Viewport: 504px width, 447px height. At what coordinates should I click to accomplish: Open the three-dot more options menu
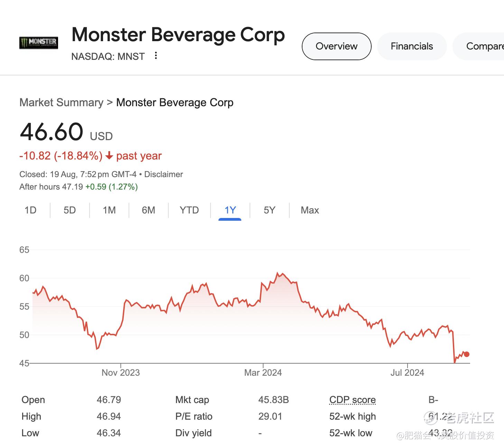(156, 56)
